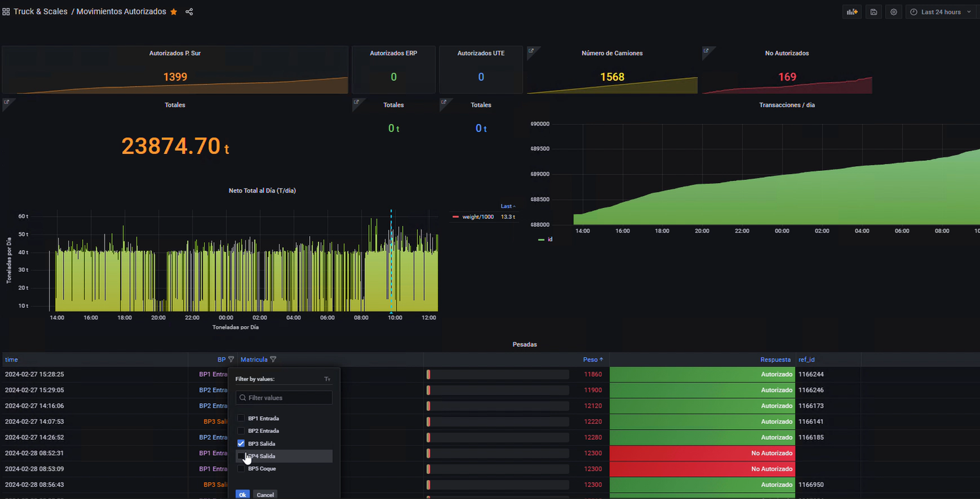The width and height of the screenshot is (980, 499).
Task: Sort the table by Peso column
Action: pos(590,359)
